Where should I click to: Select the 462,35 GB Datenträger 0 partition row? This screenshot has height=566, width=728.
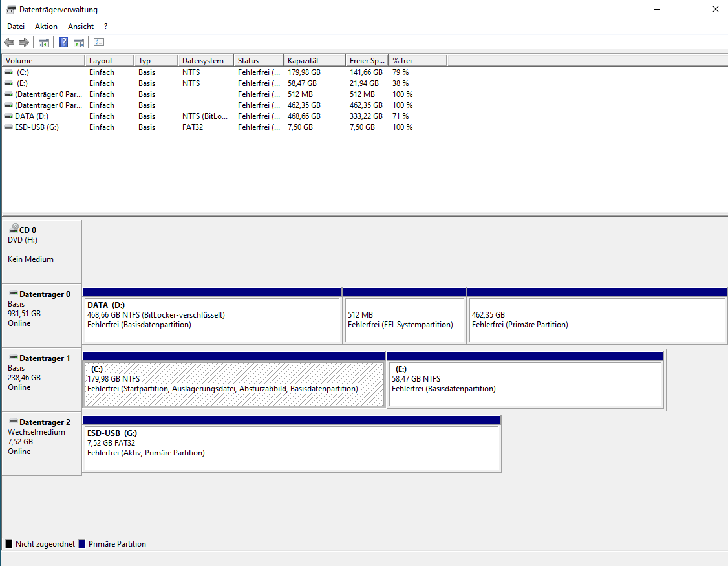[225, 105]
